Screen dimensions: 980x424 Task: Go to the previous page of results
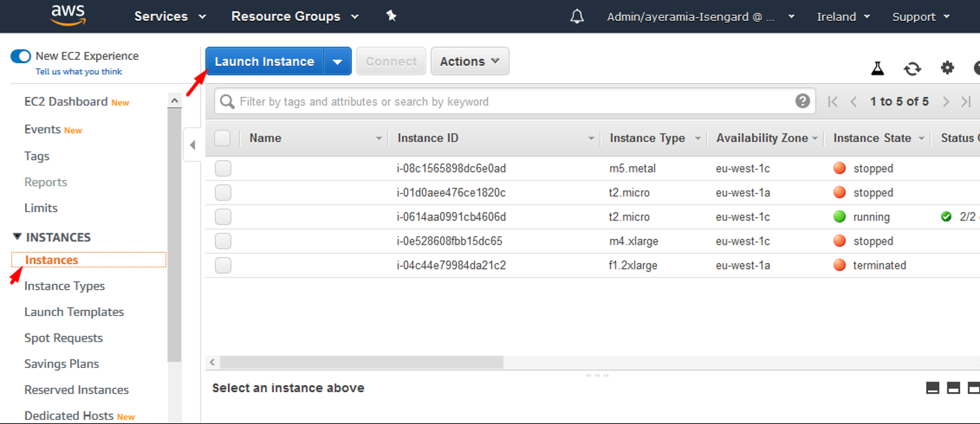tap(854, 102)
